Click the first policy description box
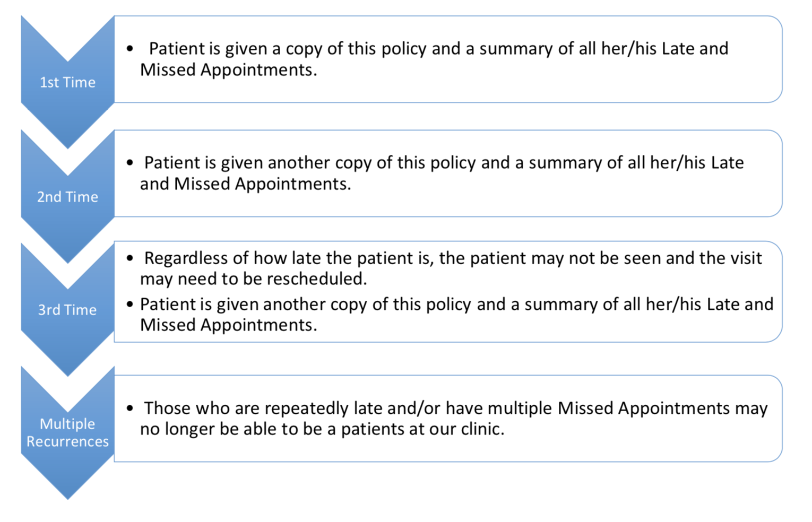Viewport: 812px width, 522px height. click(x=448, y=59)
